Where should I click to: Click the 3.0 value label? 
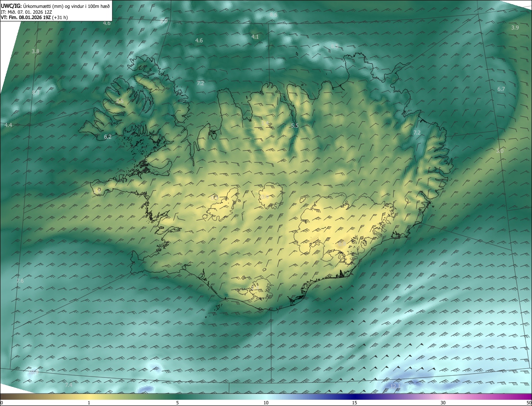(x=499, y=151)
